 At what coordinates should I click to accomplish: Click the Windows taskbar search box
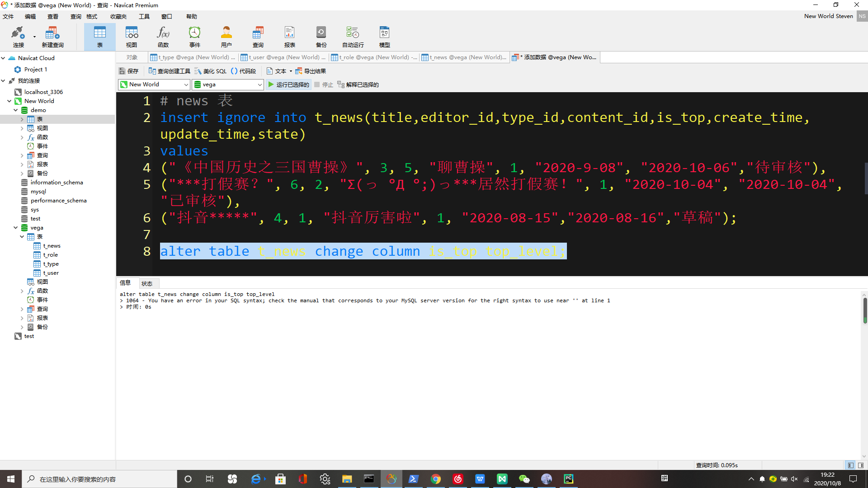click(x=99, y=479)
